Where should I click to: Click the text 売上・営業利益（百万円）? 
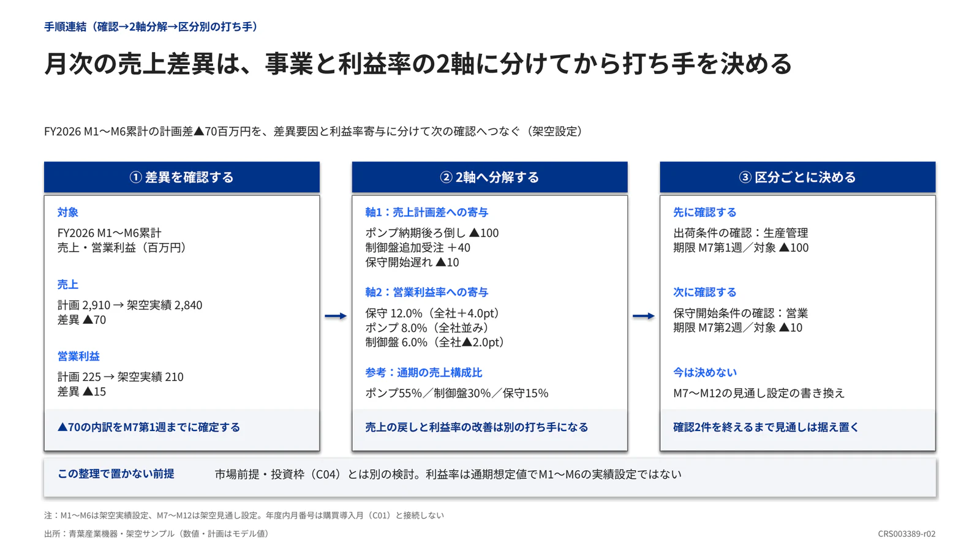point(124,248)
